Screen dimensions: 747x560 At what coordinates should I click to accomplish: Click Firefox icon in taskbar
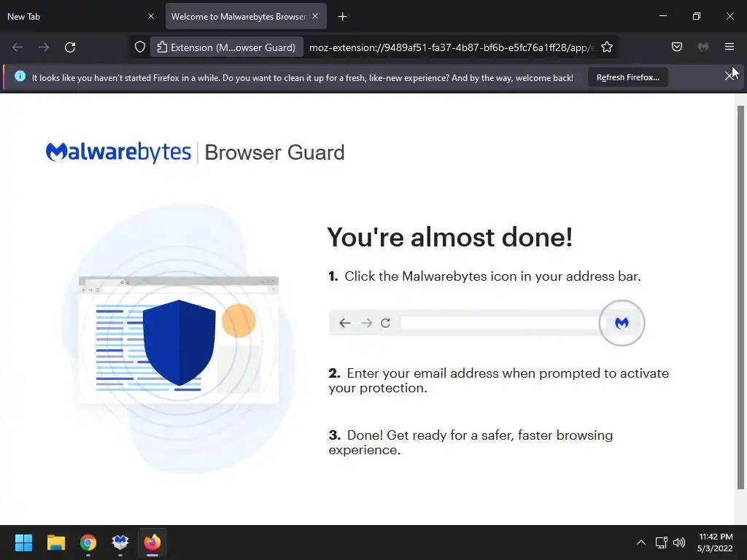tap(152, 542)
